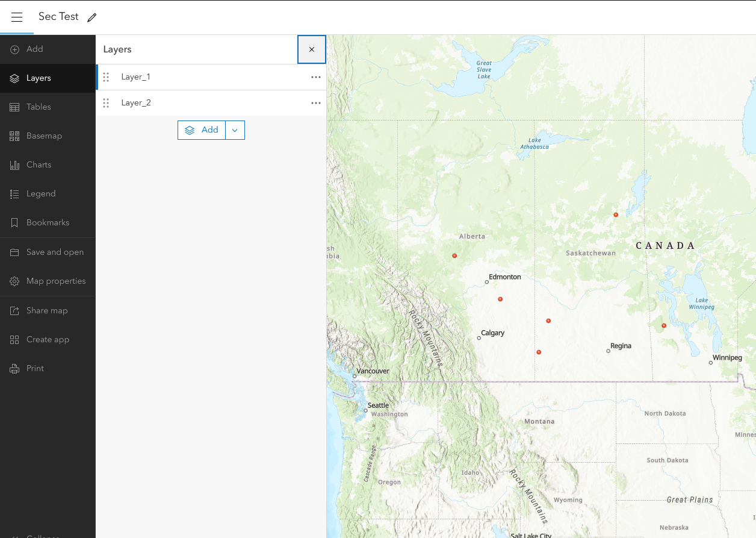Expand the Add layer dropdown chevron
The height and width of the screenshot is (538, 756).
click(235, 130)
